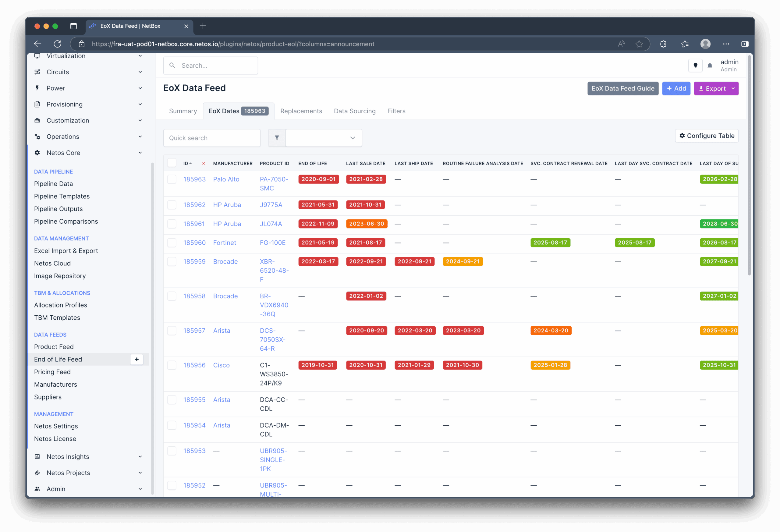Click the table filter funnel icon
Screen dimensions: 780x532
pos(277,138)
